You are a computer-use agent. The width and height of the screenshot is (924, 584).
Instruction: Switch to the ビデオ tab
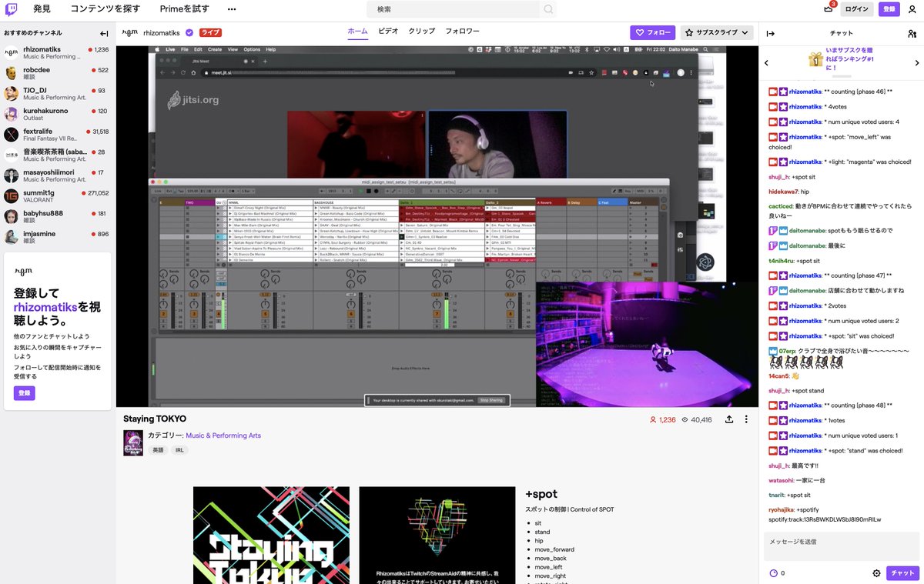click(388, 32)
